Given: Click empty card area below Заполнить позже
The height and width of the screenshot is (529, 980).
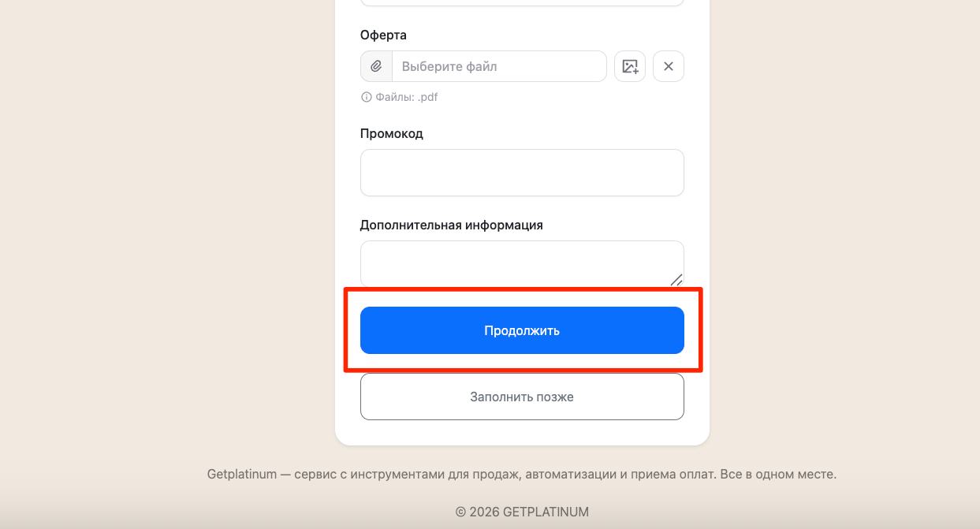Looking at the screenshot, I should [x=522, y=433].
